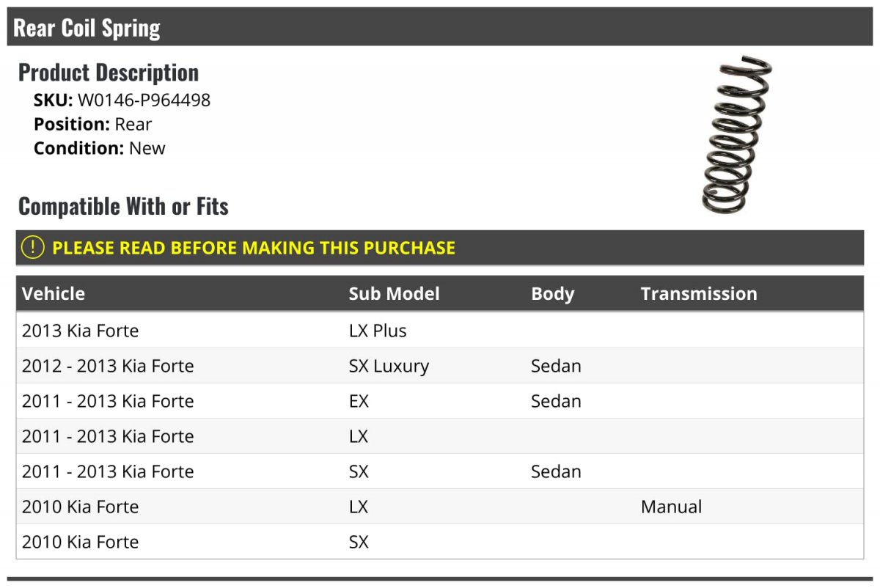Click the yellow exclamation warning icon
This screenshot has width=880, height=588.
33,248
